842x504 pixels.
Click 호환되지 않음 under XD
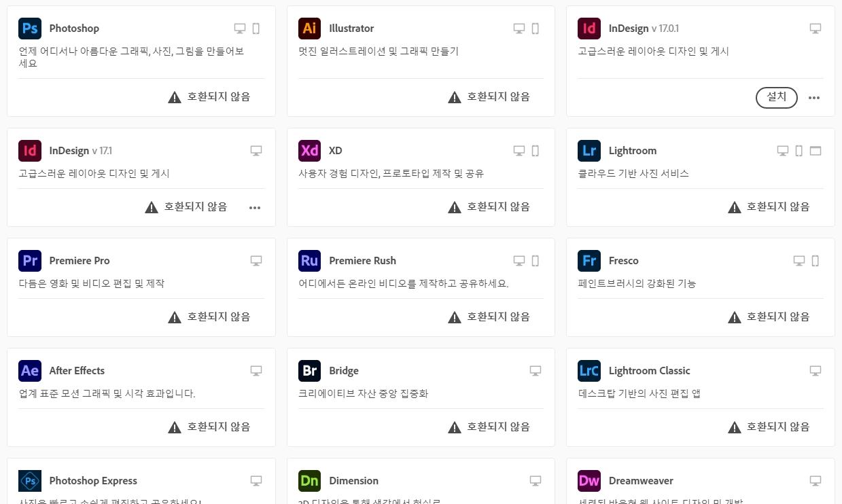pos(498,206)
